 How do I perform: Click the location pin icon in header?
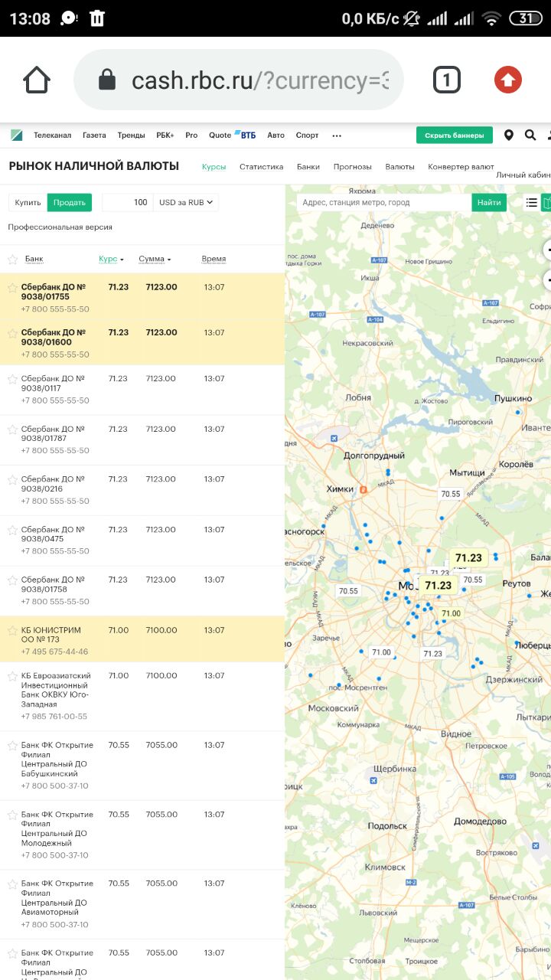509,136
